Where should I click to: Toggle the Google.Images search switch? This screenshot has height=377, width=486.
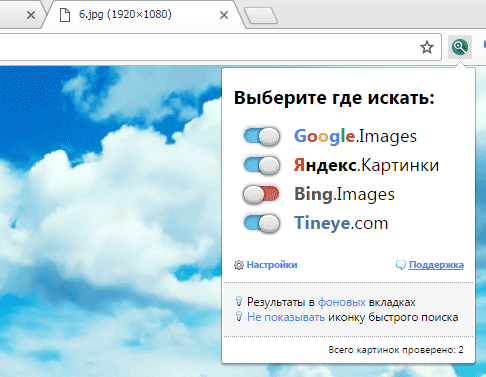click(262, 136)
